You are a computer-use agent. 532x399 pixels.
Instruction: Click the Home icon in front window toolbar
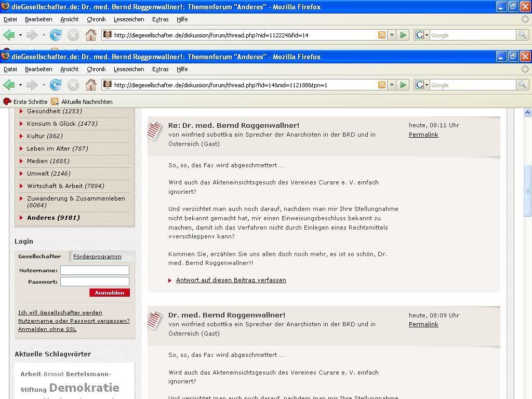click(91, 85)
